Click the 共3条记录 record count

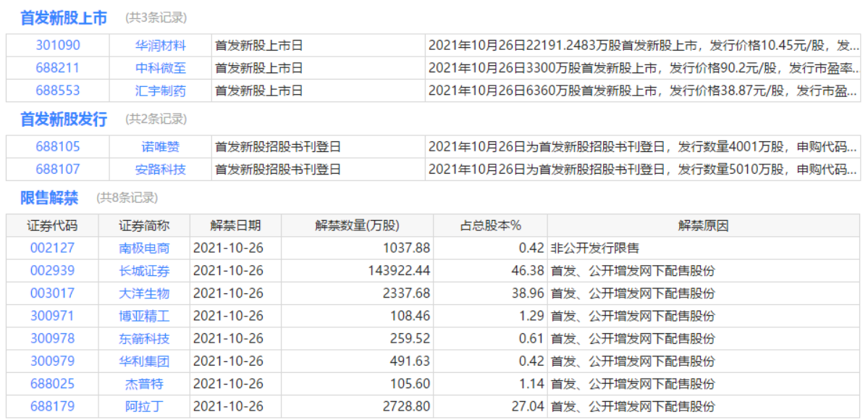pos(156,17)
